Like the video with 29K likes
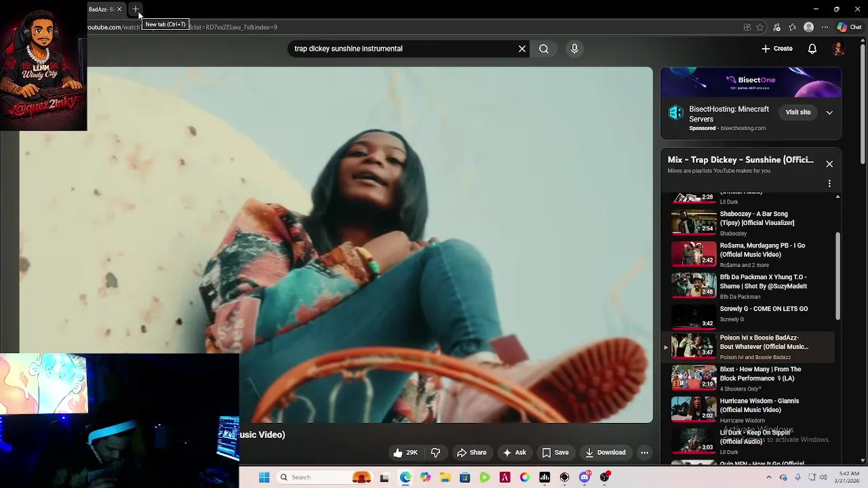 point(406,453)
